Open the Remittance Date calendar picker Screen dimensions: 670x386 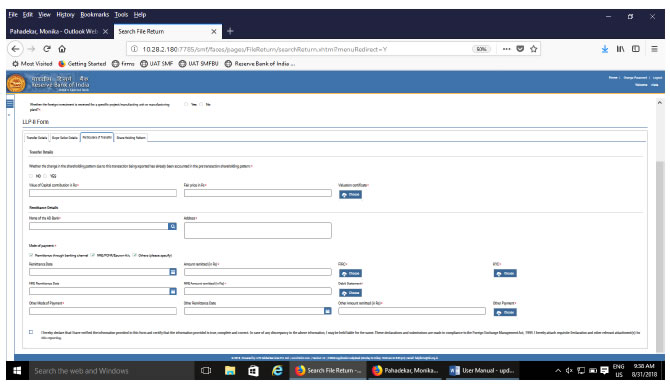pyautogui.click(x=173, y=272)
